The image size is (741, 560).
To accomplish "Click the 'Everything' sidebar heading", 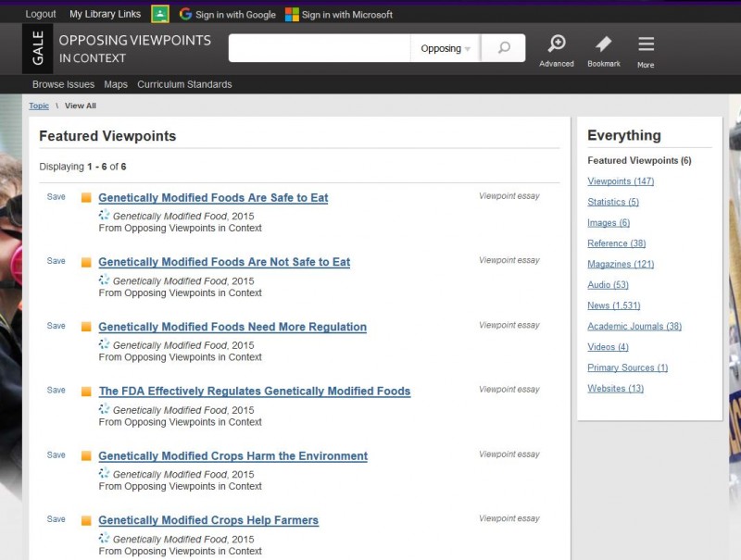I will 623,135.
